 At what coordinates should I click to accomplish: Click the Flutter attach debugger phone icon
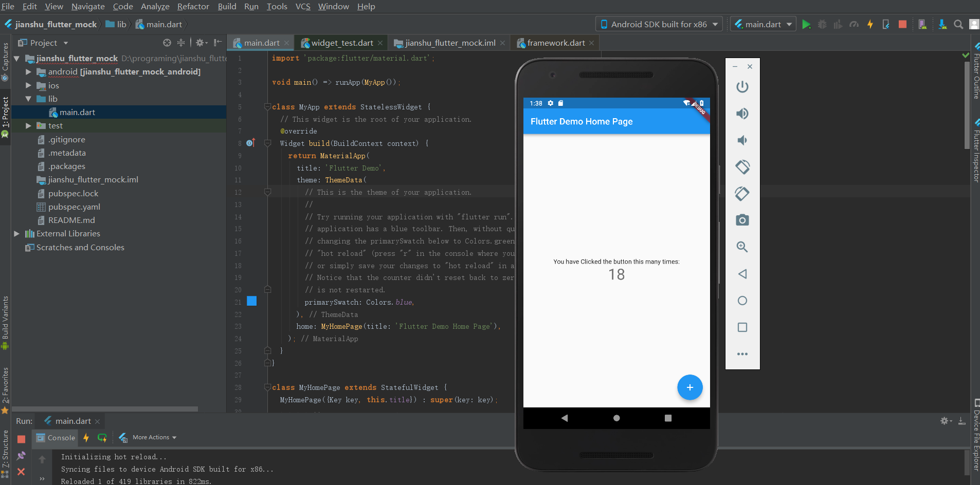click(886, 24)
